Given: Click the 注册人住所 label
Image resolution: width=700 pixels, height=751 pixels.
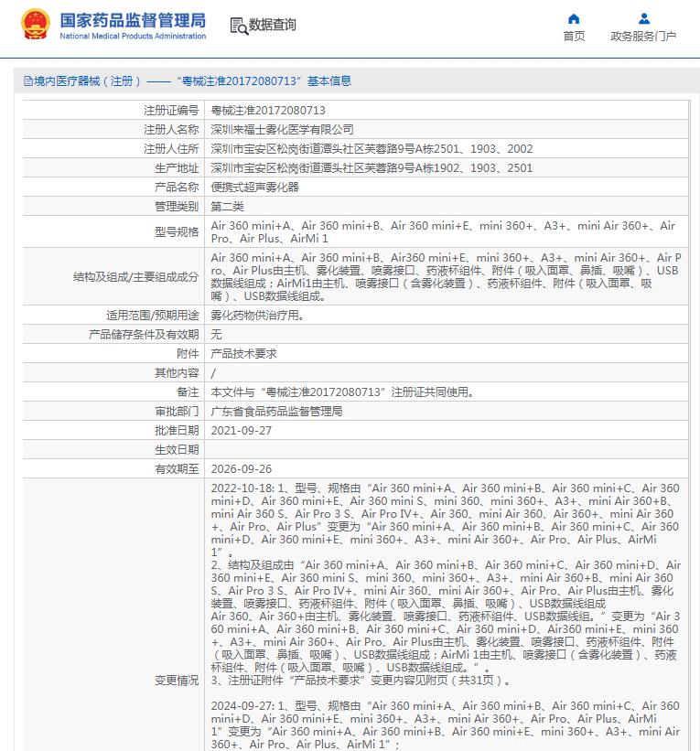Looking at the screenshot, I should [x=171, y=149].
